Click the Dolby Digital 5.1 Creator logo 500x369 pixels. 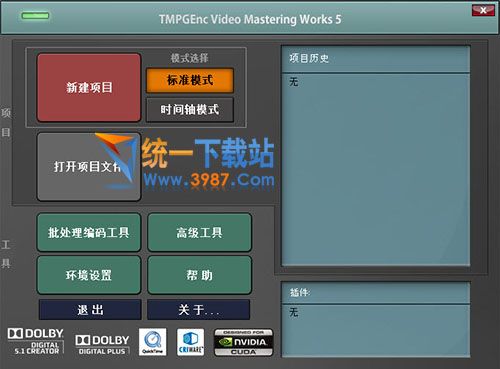pyautogui.click(x=35, y=341)
